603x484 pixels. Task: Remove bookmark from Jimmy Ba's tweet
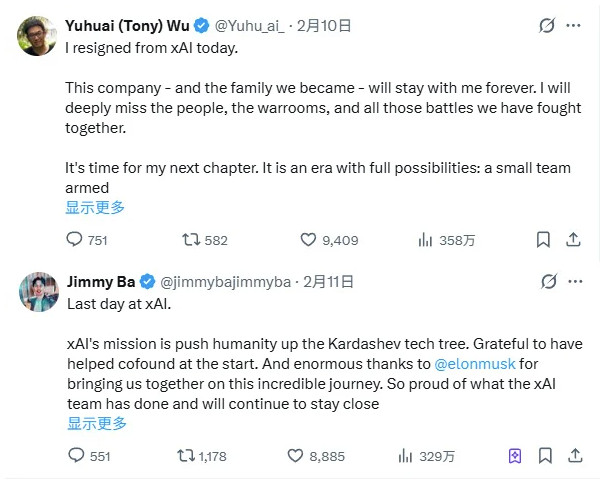click(515, 456)
